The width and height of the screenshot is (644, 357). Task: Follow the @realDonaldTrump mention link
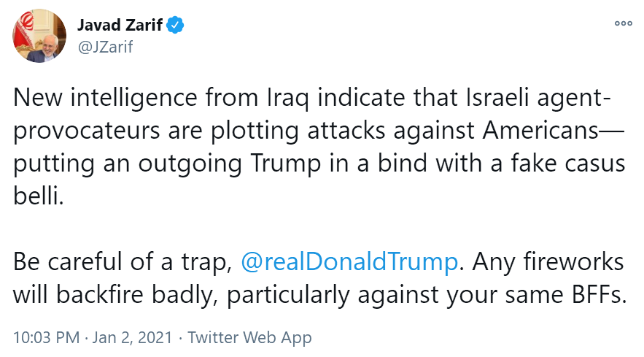(x=349, y=262)
